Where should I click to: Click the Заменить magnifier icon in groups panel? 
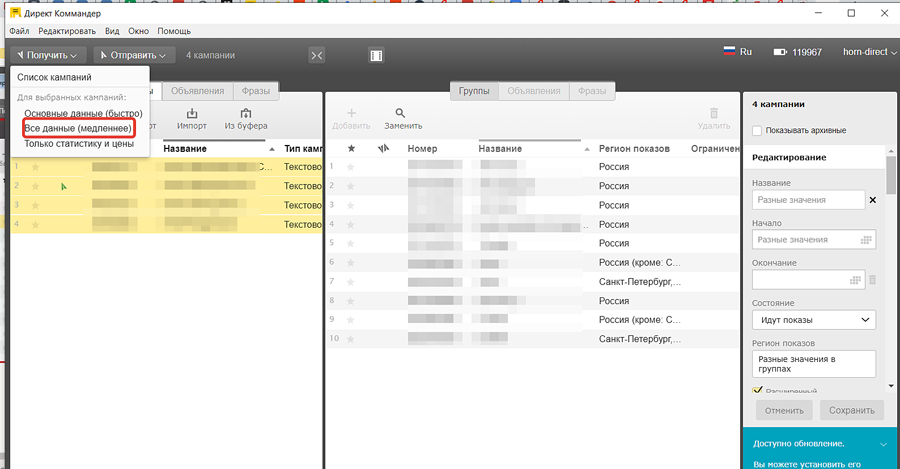click(x=400, y=114)
